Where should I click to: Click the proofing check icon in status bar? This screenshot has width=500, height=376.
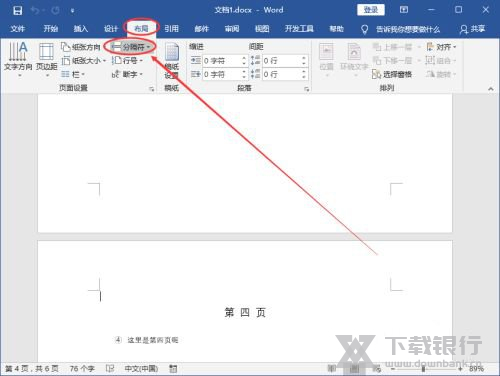point(110,369)
